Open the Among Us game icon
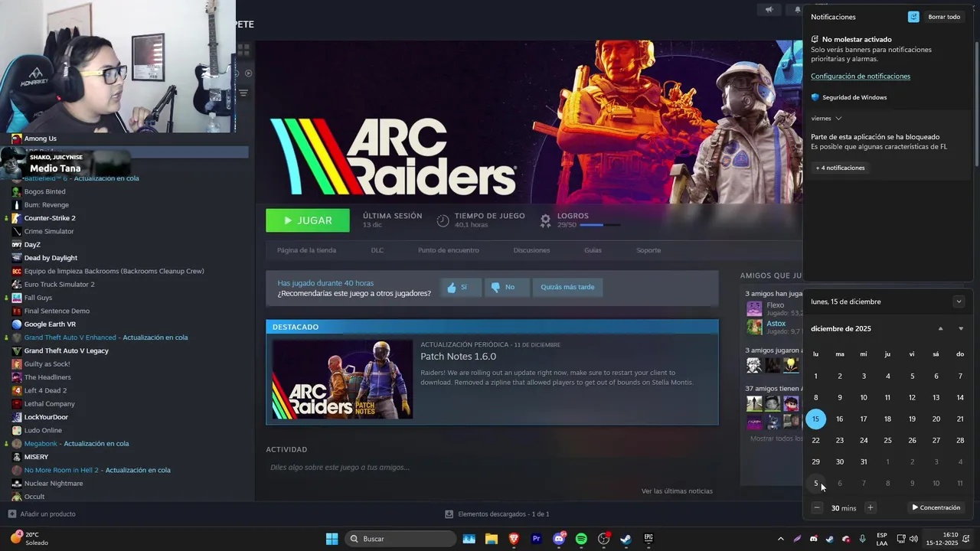The height and width of the screenshot is (551, 980). pyautogui.click(x=17, y=139)
